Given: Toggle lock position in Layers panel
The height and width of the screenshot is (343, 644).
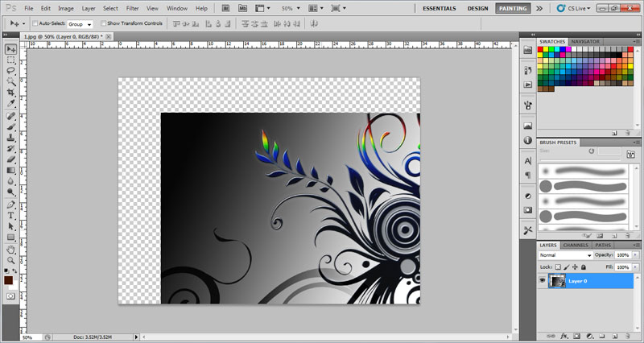Looking at the screenshot, I should (575, 267).
